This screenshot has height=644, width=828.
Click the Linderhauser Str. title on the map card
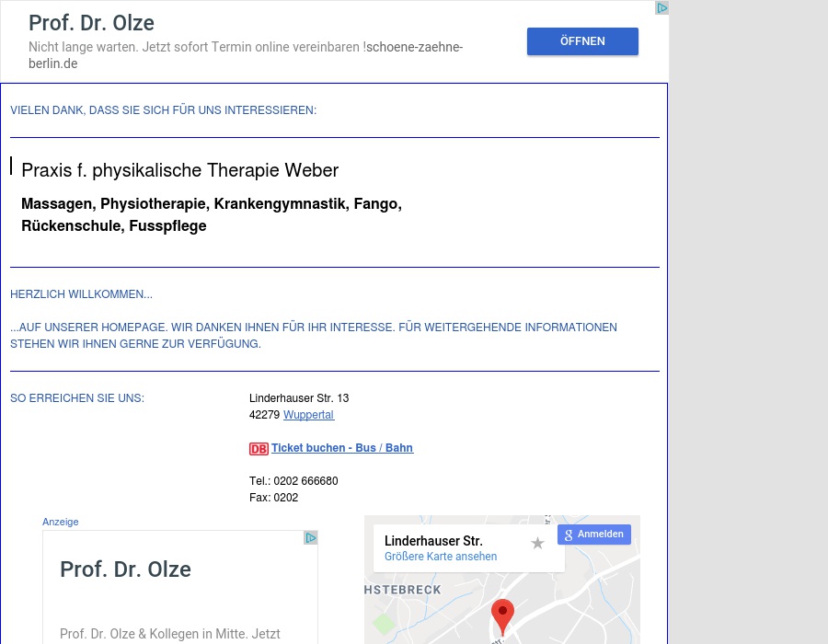point(433,541)
